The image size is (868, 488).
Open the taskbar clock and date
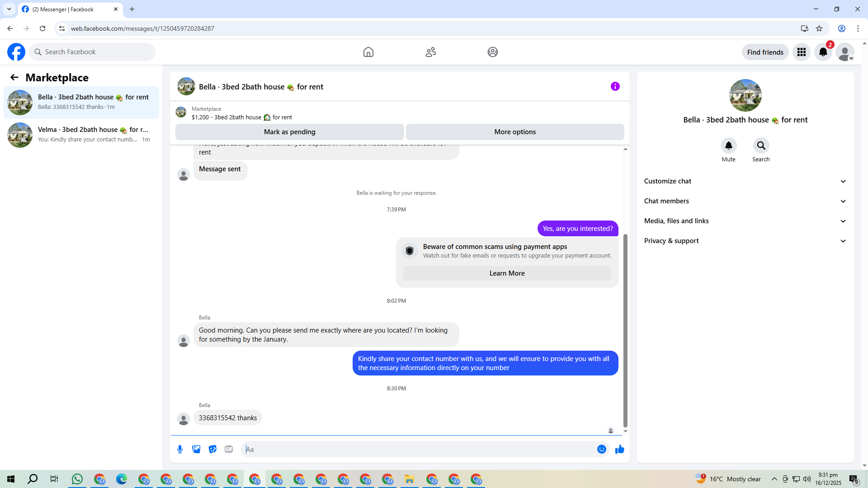click(x=828, y=479)
